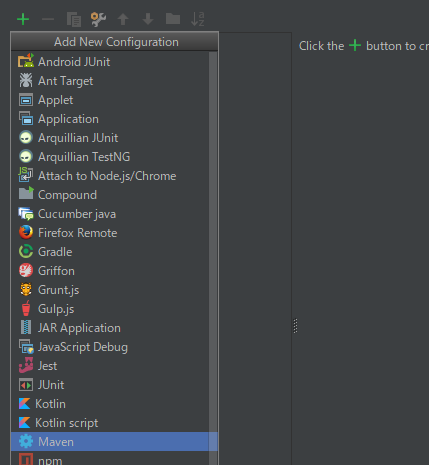Pick Kotlin configuration type
Viewport: 429px width, 465px height.
tap(110, 404)
